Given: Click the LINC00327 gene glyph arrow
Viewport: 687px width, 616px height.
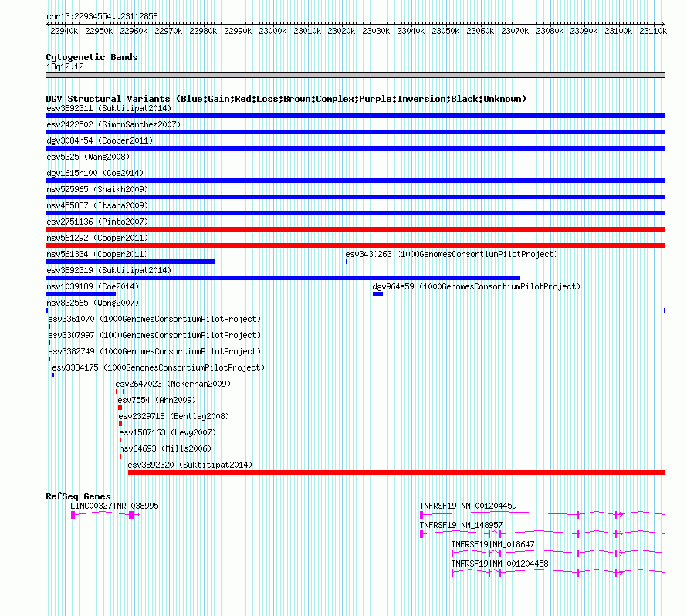Looking at the screenshot, I should click(x=105, y=515).
